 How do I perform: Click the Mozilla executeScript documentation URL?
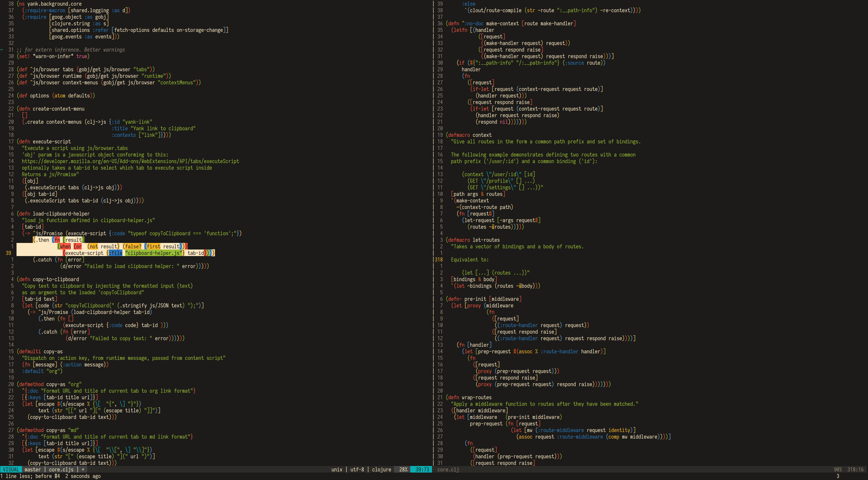(130, 161)
